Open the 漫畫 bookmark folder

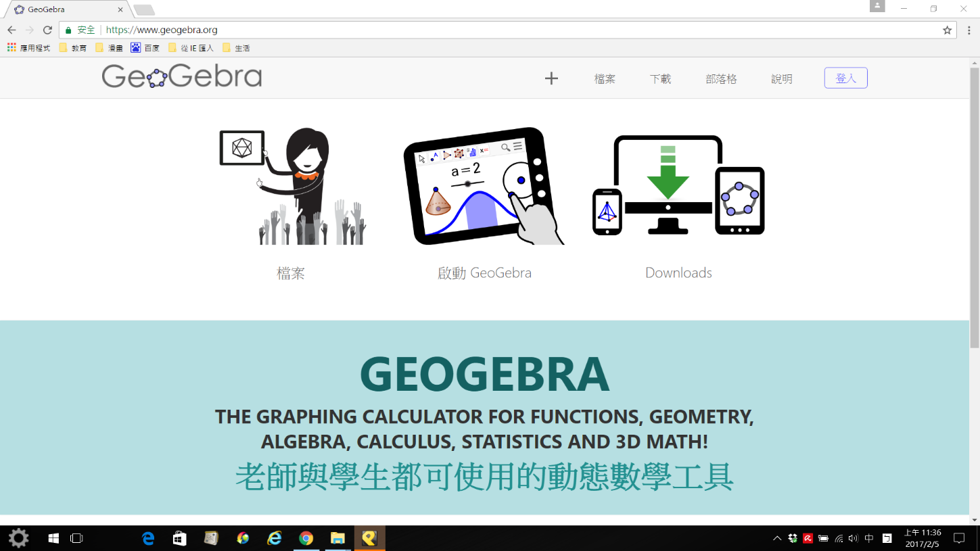pos(110,48)
